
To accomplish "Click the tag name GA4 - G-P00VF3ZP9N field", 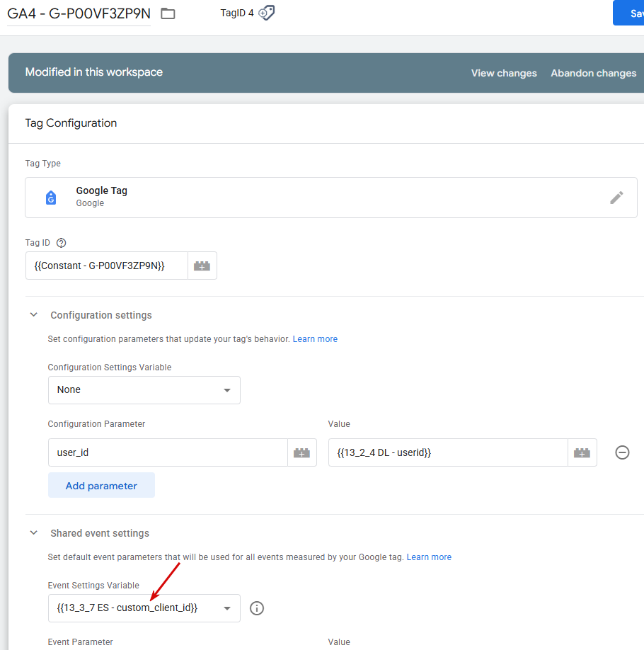I will [x=79, y=13].
